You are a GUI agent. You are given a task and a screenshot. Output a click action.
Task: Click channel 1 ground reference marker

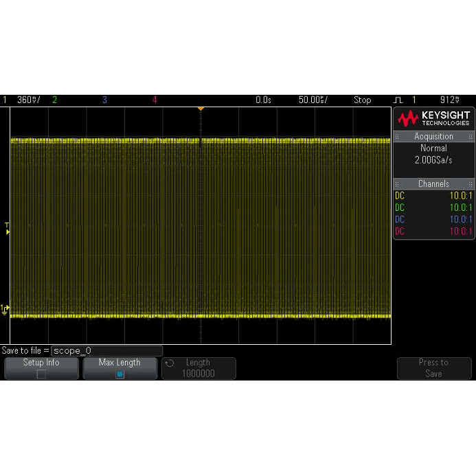(x=5, y=309)
